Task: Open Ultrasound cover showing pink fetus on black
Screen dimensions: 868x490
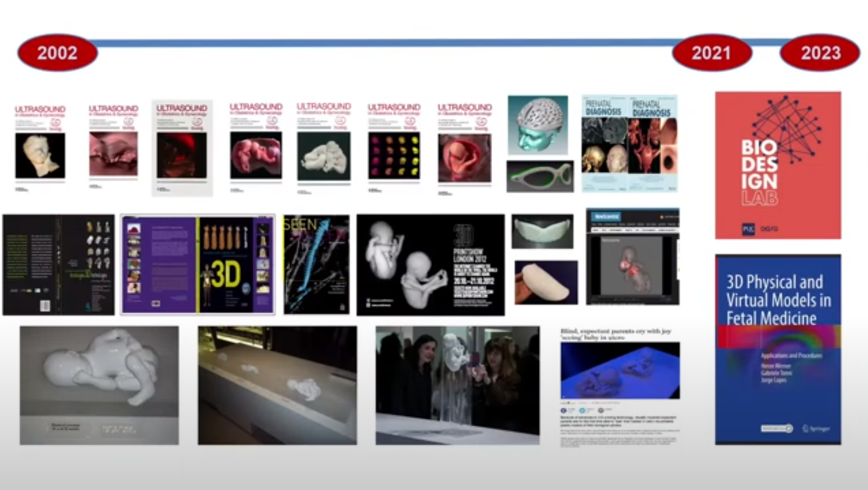Action: (x=256, y=147)
